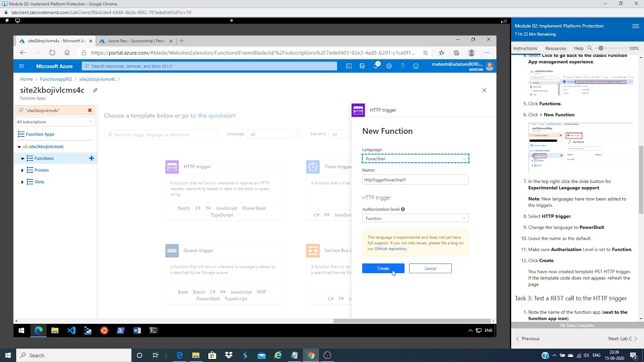The image size is (644, 362).
Task: Open Cloud Shell in Azure header
Action: 349,66
